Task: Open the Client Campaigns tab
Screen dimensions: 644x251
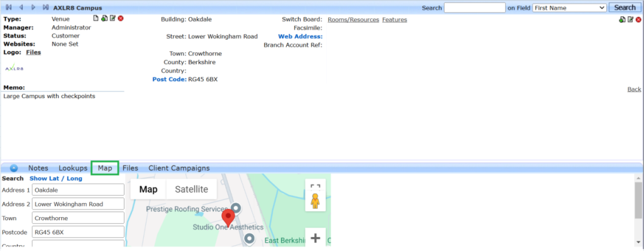Action: [179, 168]
